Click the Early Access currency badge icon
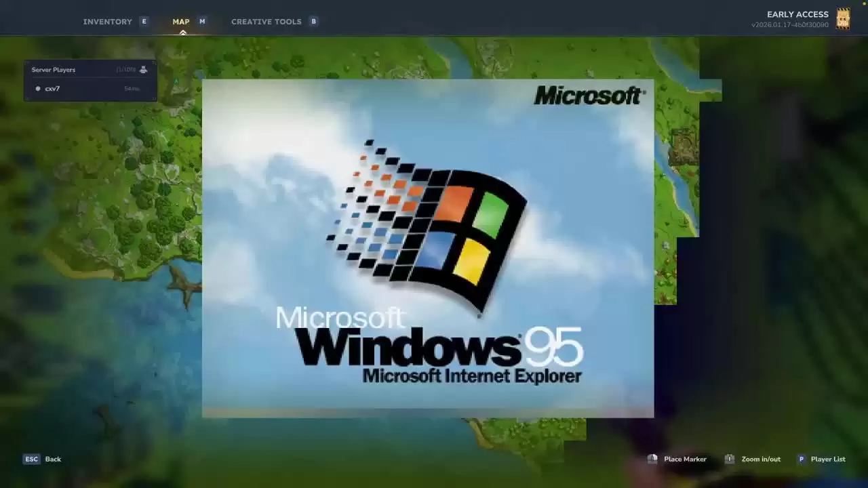 (842, 18)
